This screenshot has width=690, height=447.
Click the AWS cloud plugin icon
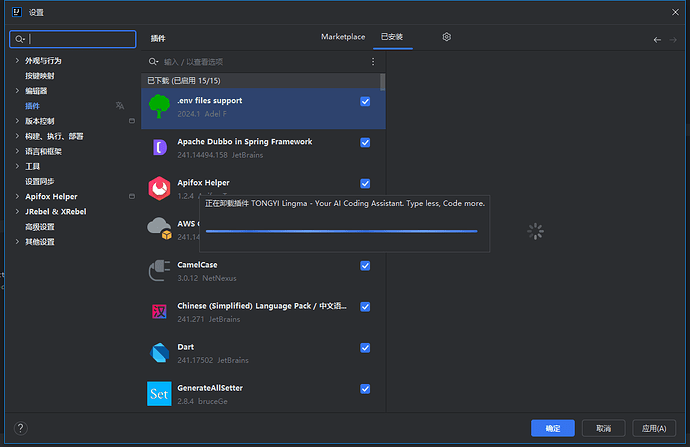tap(159, 228)
